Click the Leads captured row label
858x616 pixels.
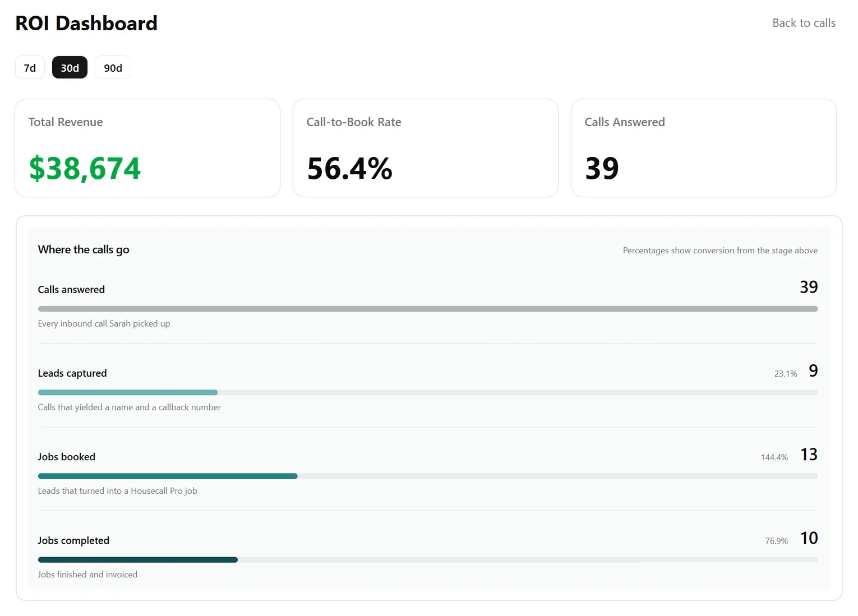(72, 373)
